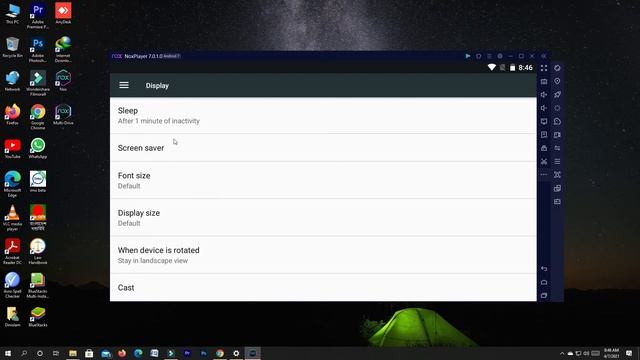The image size is (640, 360).
Task: Open the Sleep setting
Action: (323, 116)
